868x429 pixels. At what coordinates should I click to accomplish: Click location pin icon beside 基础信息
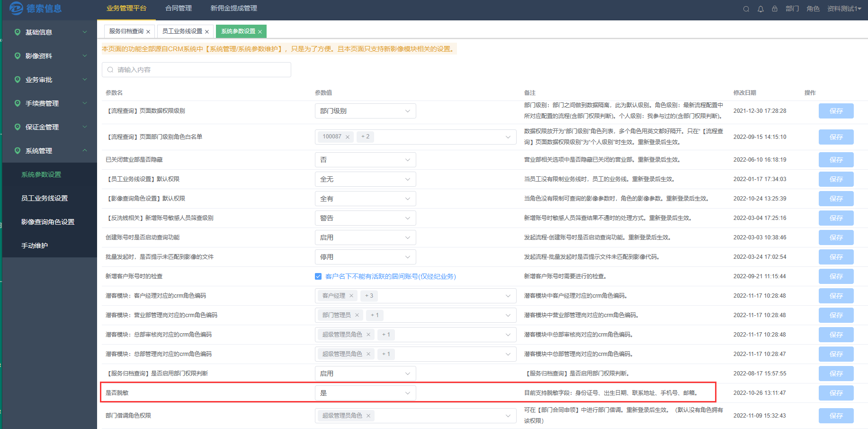click(x=18, y=32)
